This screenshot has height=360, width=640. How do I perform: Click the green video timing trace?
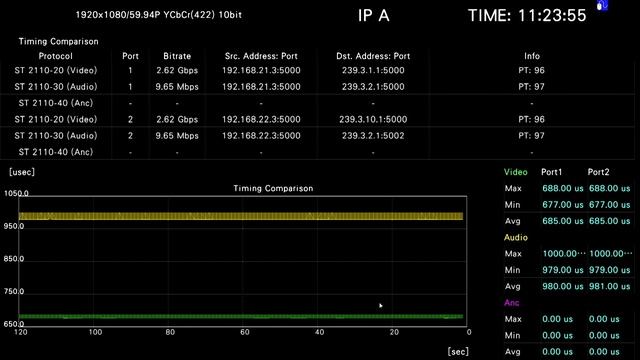pos(241,316)
